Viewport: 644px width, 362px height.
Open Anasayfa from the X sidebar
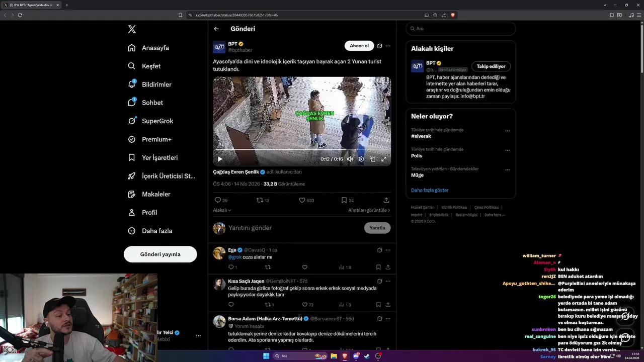pyautogui.click(x=148, y=48)
